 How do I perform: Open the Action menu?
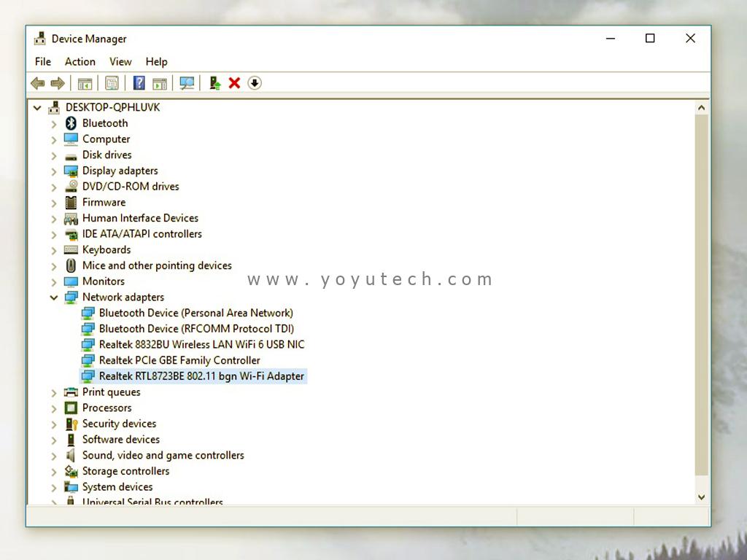coord(80,61)
